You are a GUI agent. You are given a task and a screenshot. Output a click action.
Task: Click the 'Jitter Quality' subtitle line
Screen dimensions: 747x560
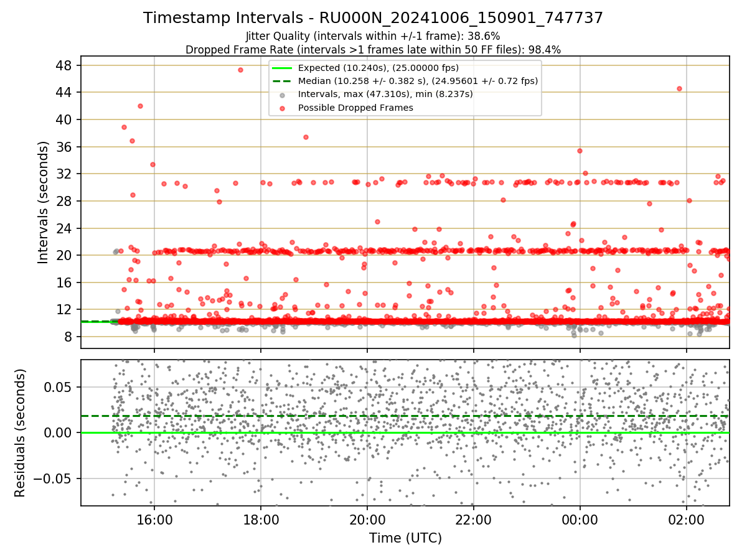[x=373, y=36]
